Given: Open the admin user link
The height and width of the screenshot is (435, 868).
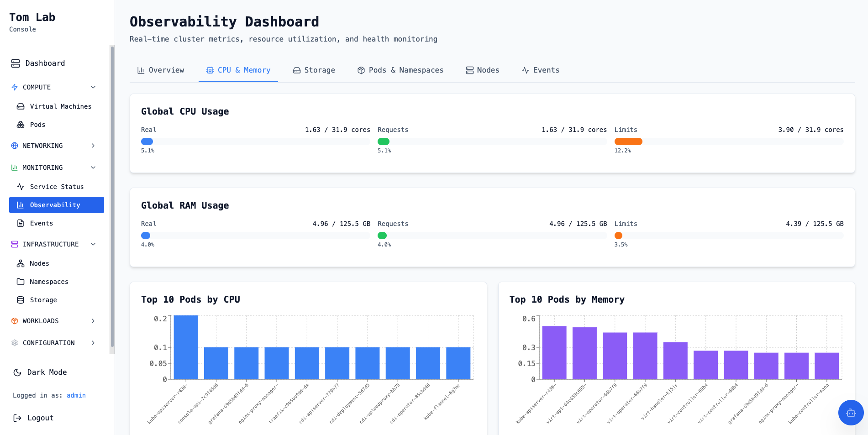Looking at the screenshot, I should 76,395.
